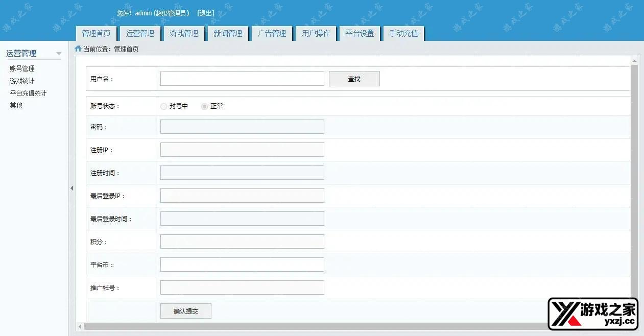Viewport: 644px width, 336px height.
Task: Click the scrollbar up arrow at top right
Action: pos(634,61)
